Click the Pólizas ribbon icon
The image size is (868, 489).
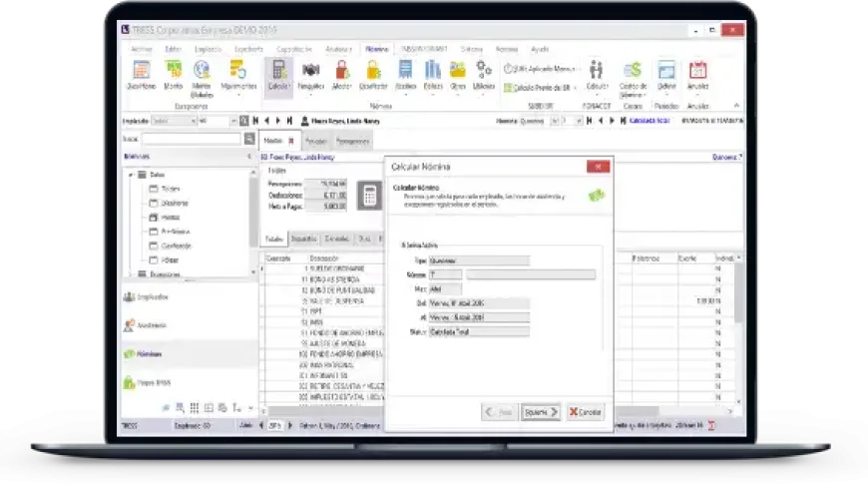tap(433, 74)
